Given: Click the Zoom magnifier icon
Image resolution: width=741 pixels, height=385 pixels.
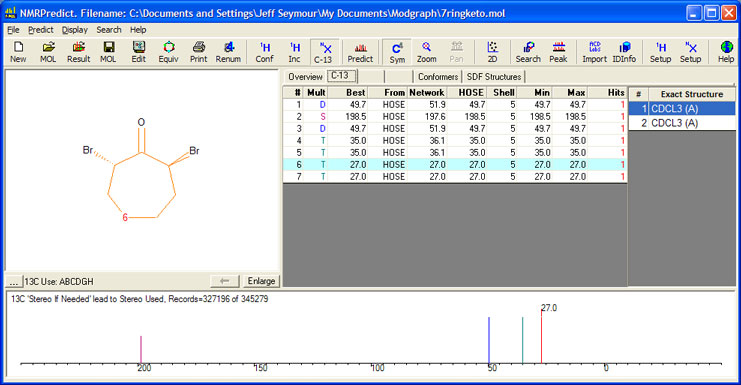Looking at the screenshot, I should [426, 52].
